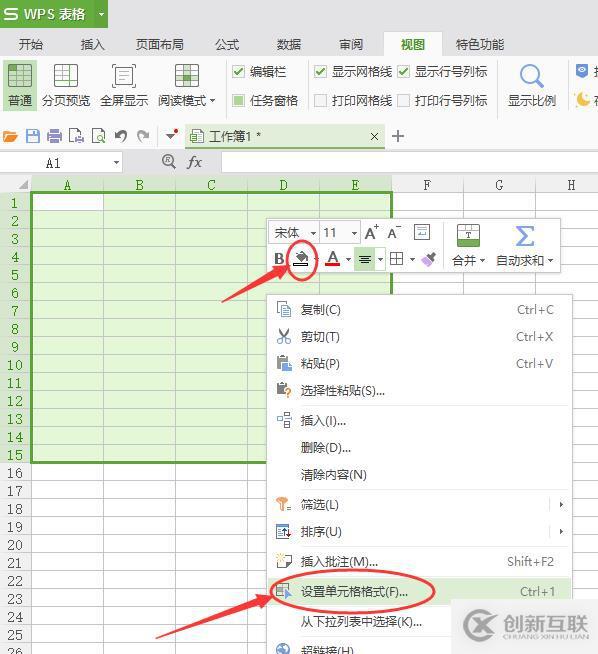This screenshot has width=598, height=654.
Task: Undo the last action
Action: (121, 136)
